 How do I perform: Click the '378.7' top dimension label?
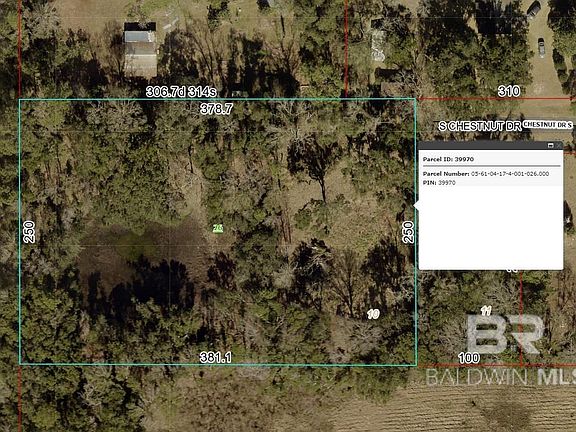coord(216,109)
